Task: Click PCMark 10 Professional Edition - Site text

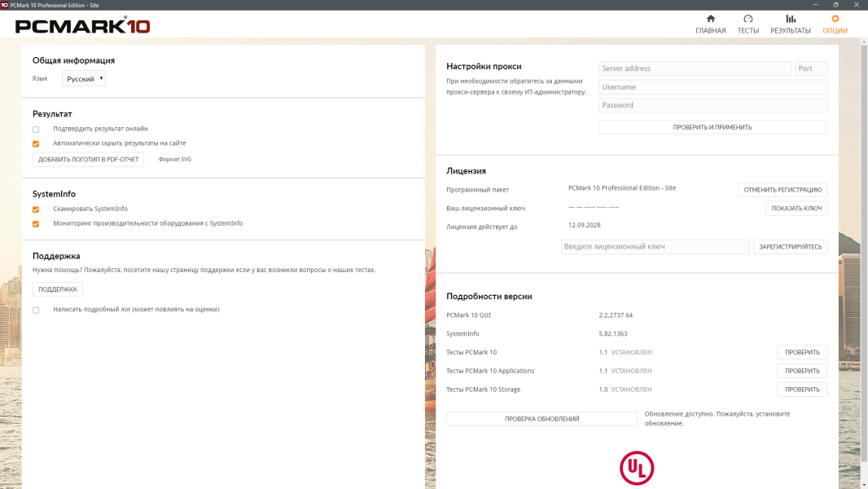Action: [x=621, y=188]
